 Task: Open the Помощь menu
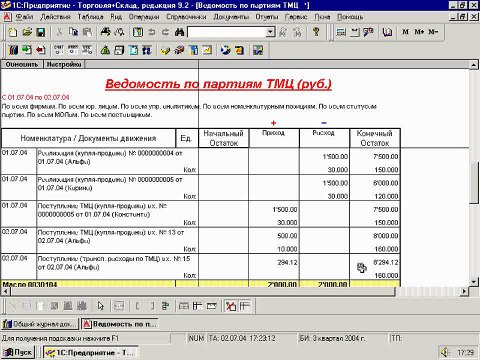(350, 17)
